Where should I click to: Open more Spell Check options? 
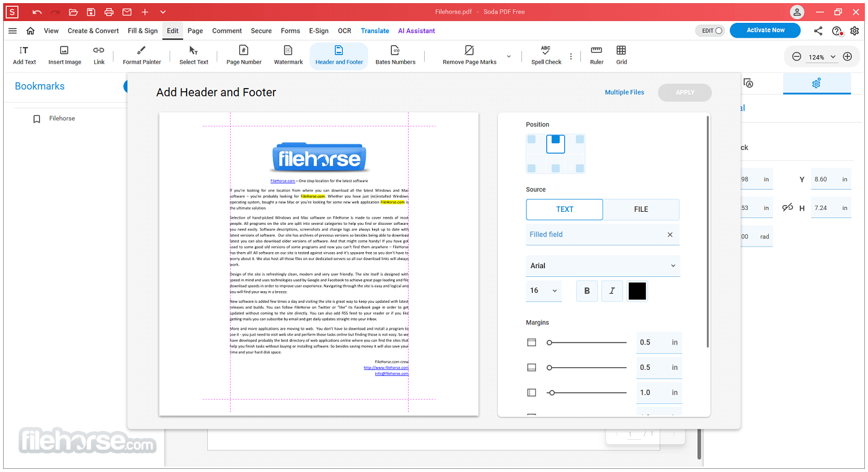[571, 56]
